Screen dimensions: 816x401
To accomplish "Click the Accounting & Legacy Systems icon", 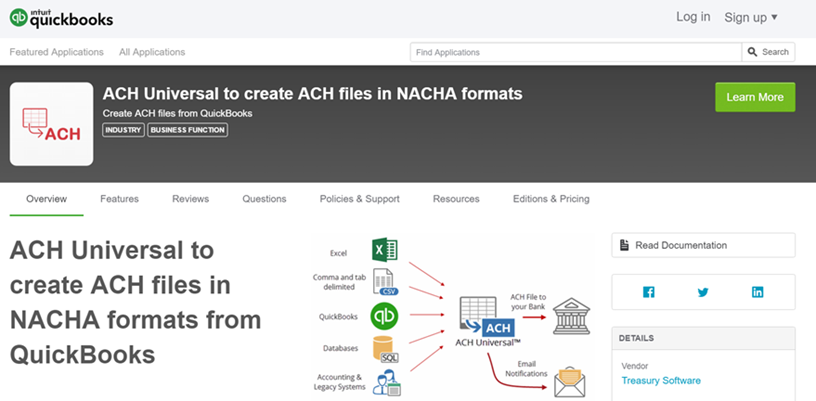I will pyautogui.click(x=387, y=383).
